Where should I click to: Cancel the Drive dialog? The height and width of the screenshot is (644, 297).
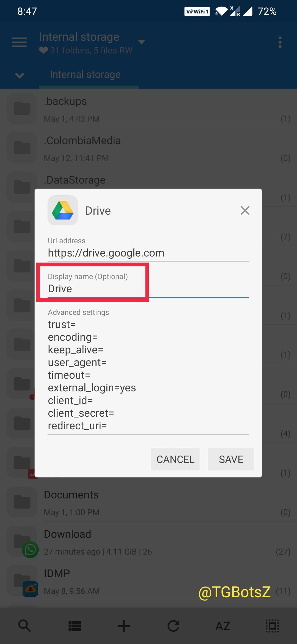coord(175,459)
